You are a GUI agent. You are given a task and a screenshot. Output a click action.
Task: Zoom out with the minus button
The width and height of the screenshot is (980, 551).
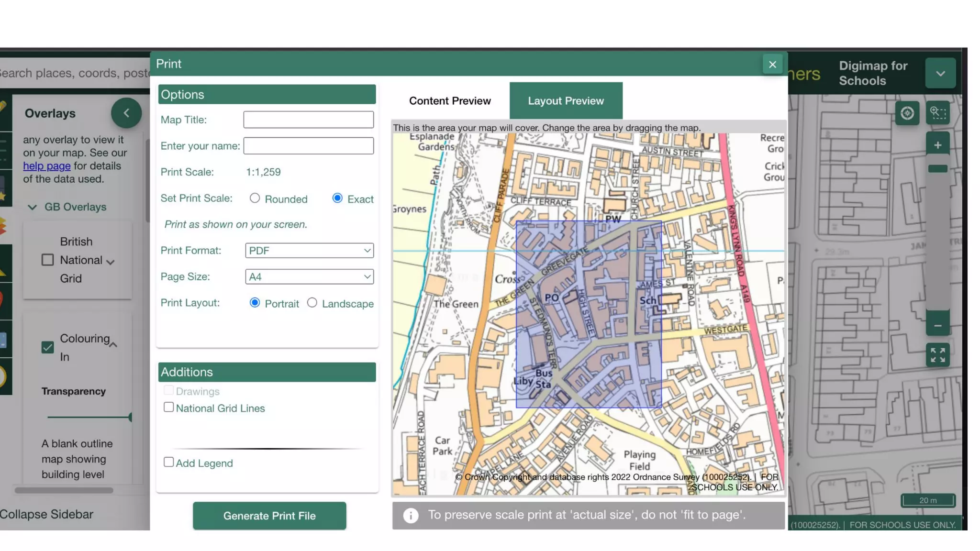pos(937,326)
